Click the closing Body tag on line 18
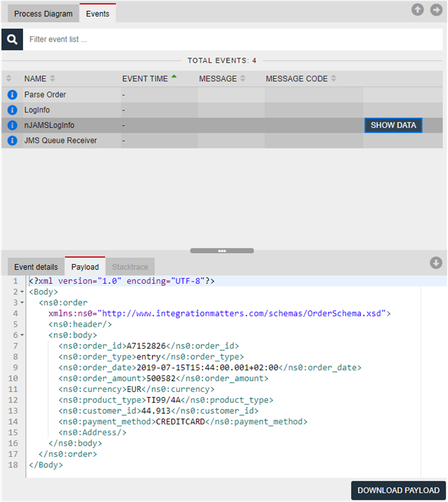 (46, 465)
